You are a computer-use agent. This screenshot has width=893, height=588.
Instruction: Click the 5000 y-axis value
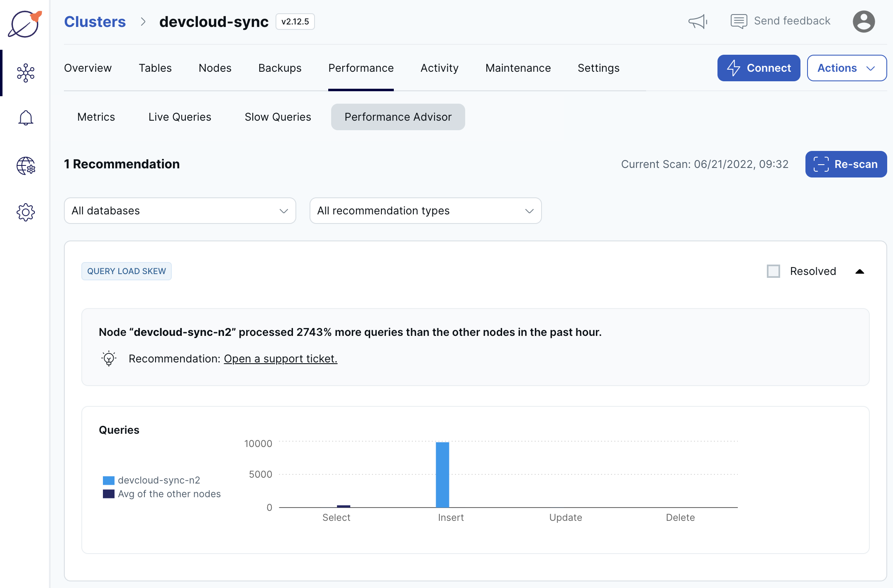point(261,474)
